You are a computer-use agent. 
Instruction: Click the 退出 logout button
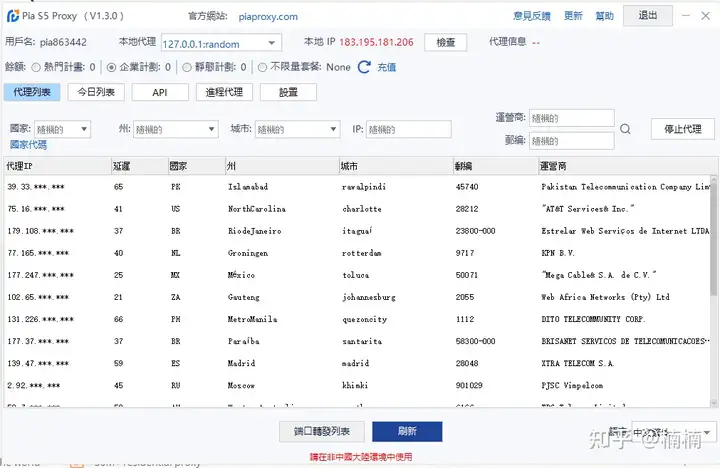point(648,16)
